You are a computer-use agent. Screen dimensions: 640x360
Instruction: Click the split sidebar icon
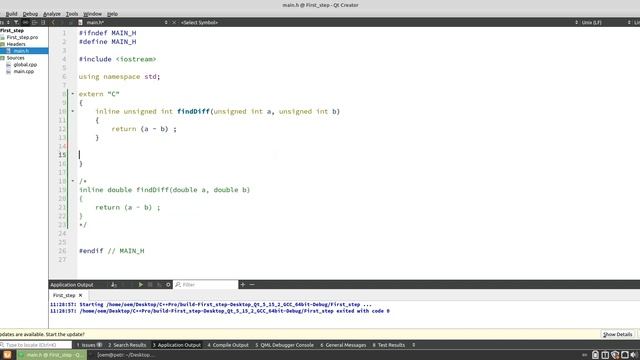pyautogui.click(x=43, y=22)
